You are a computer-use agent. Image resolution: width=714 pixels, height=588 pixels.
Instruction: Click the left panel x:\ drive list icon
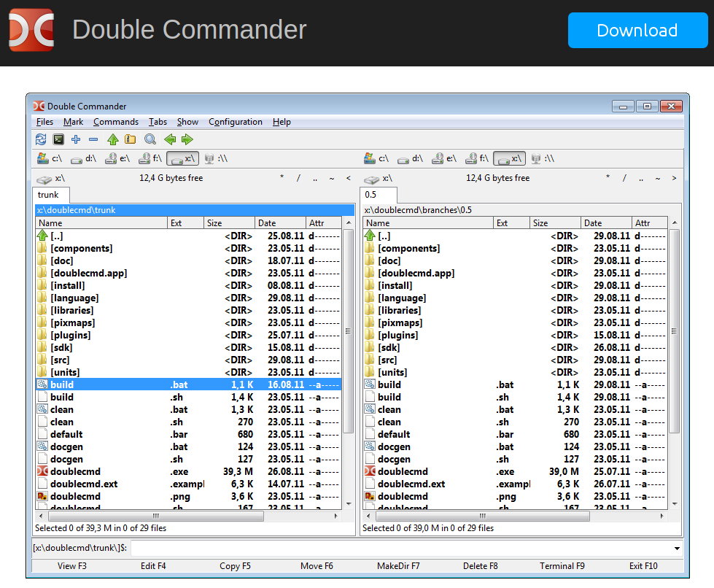click(x=44, y=179)
